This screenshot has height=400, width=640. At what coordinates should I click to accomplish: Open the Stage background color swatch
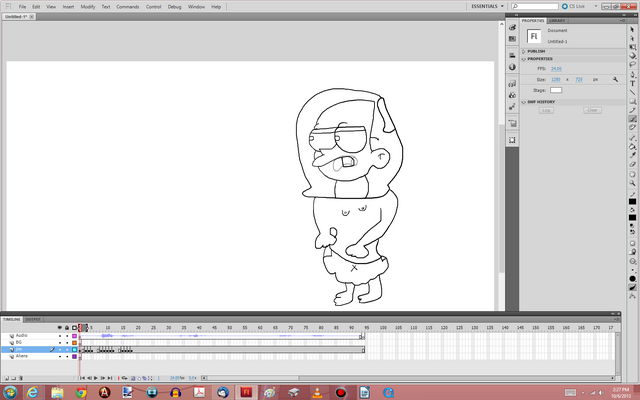click(556, 90)
